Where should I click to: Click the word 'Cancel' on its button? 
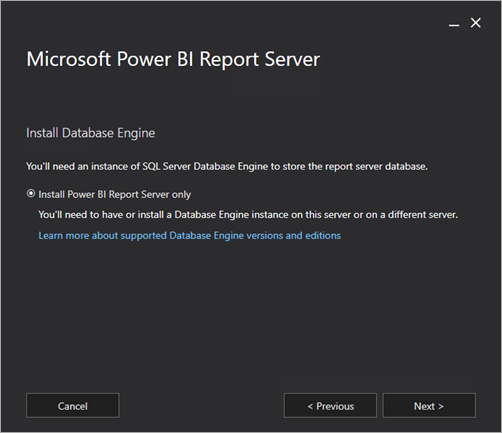[x=73, y=406]
